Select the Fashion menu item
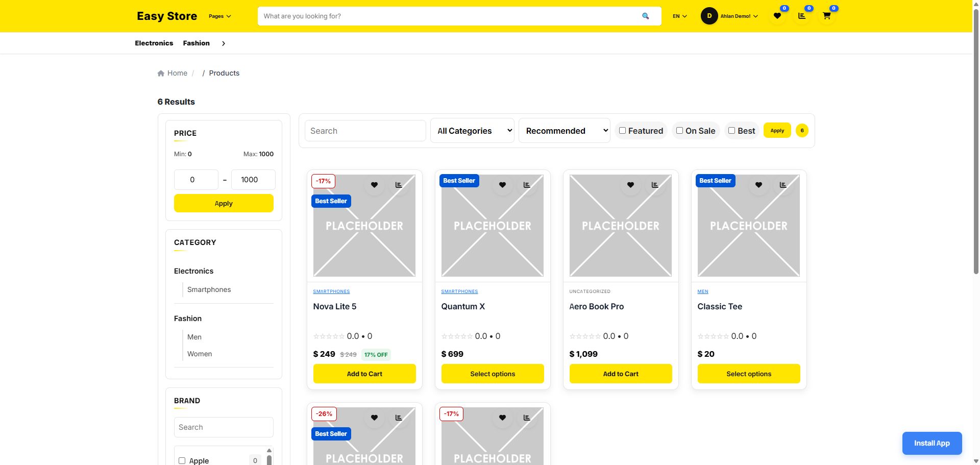980x465 pixels. tap(196, 43)
